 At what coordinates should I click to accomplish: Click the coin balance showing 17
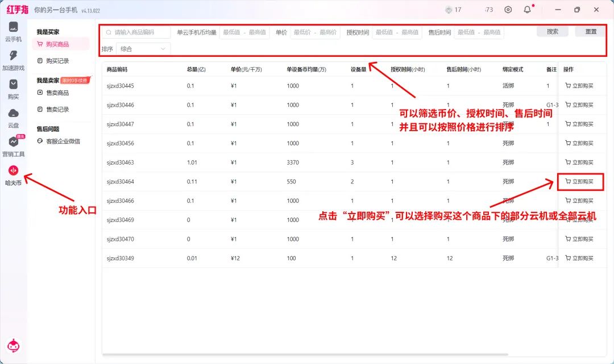coord(454,10)
